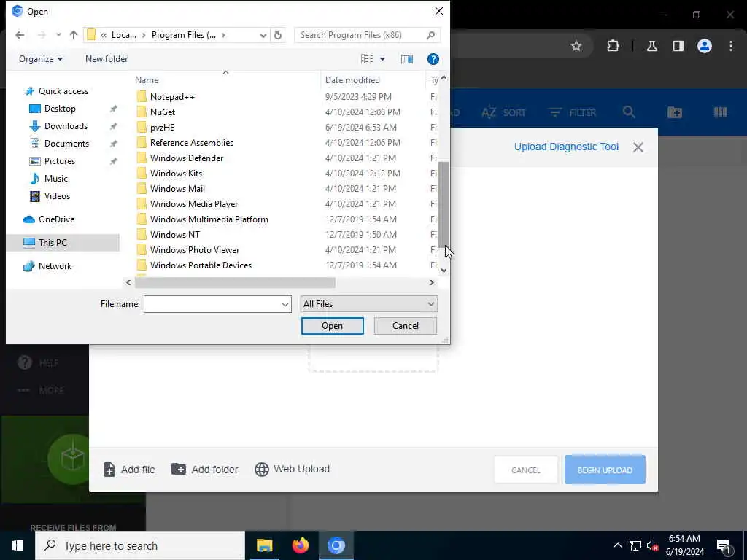747x560 pixels.
Task: Select the NuGet folder
Action: point(163,112)
